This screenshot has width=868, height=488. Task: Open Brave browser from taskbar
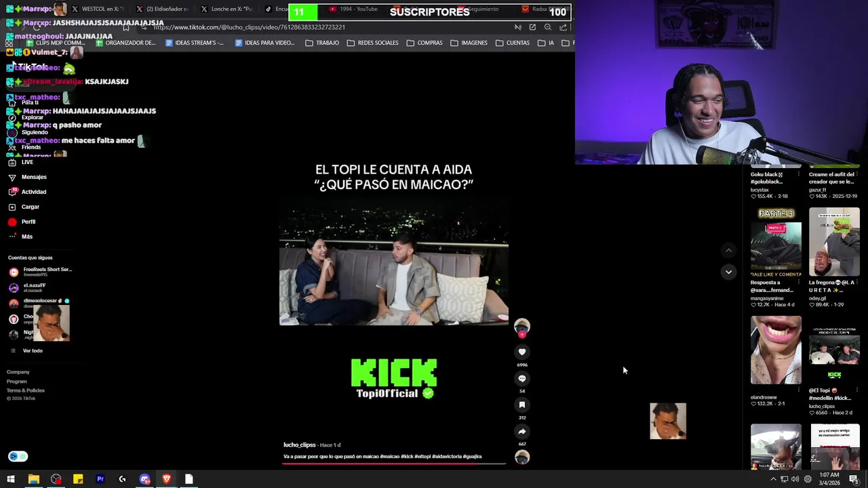167,479
